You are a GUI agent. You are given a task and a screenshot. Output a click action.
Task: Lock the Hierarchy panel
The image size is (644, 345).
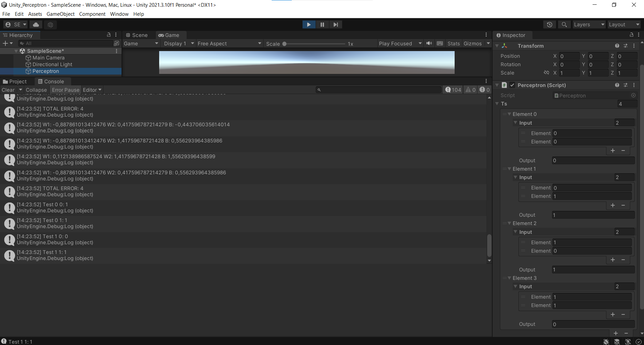109,35
